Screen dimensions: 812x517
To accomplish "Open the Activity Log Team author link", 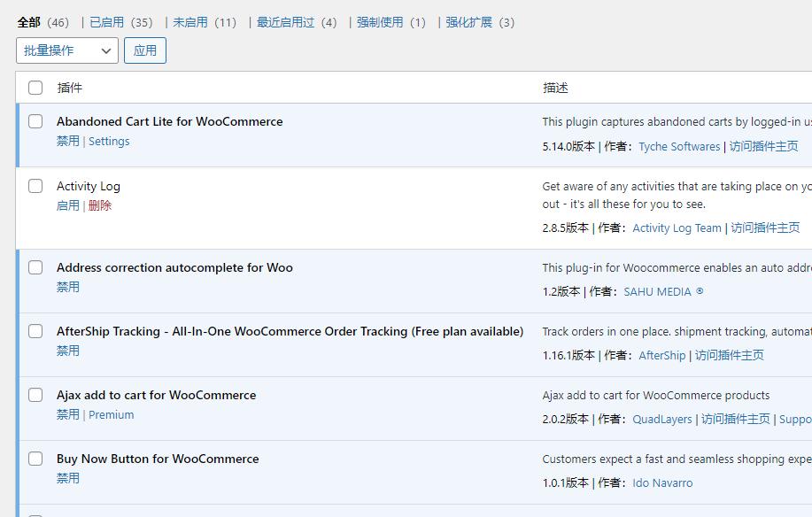I will click(677, 228).
